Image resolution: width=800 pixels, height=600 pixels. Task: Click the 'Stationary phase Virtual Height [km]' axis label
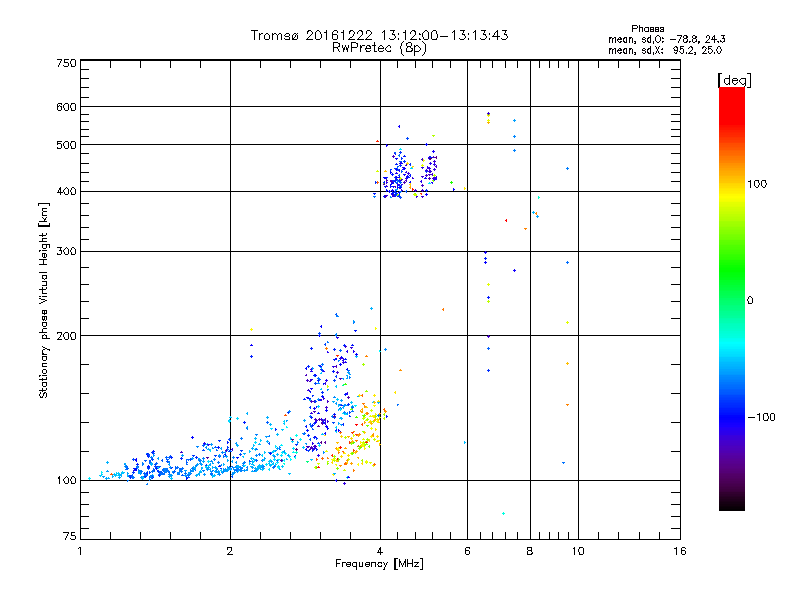pyautogui.click(x=43, y=300)
